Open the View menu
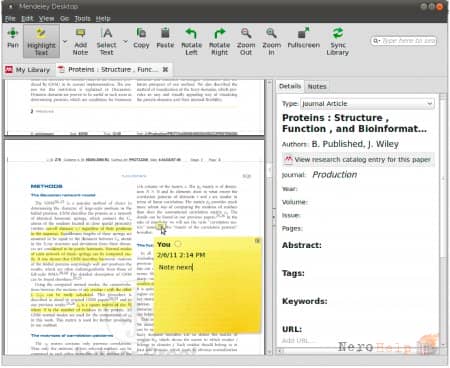The image size is (450, 368). pyautogui.click(x=46, y=18)
